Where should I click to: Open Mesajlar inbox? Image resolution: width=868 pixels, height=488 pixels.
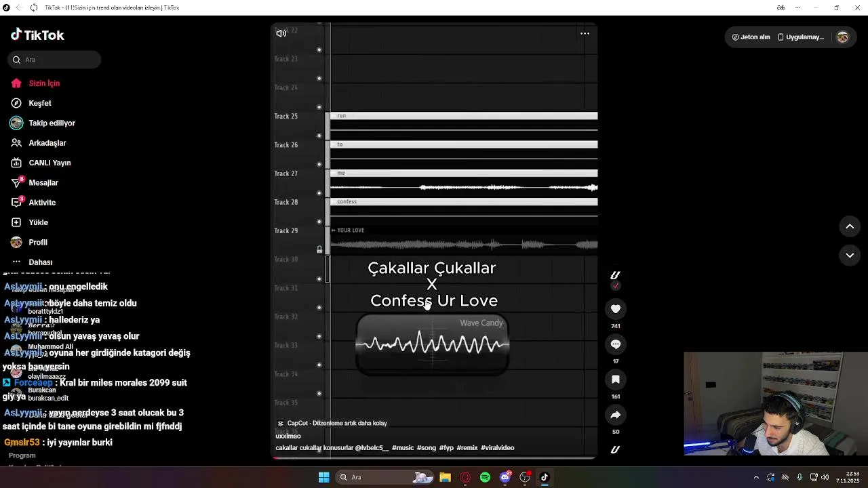coord(43,182)
